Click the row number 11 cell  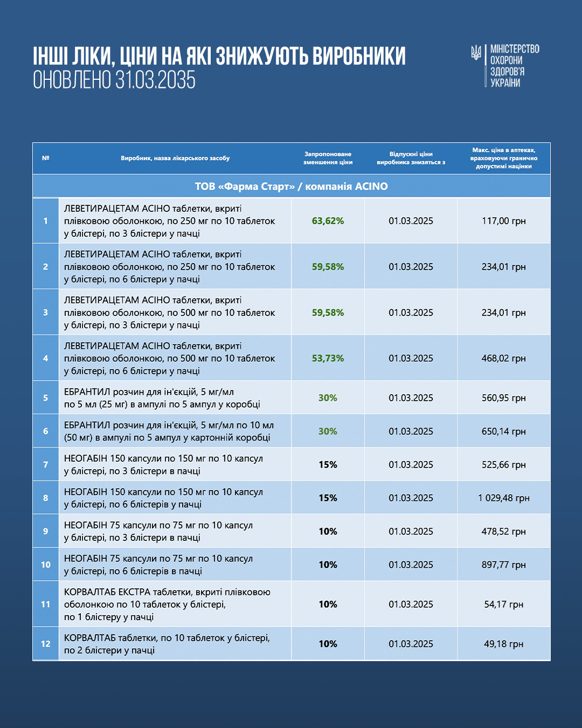click(x=46, y=604)
